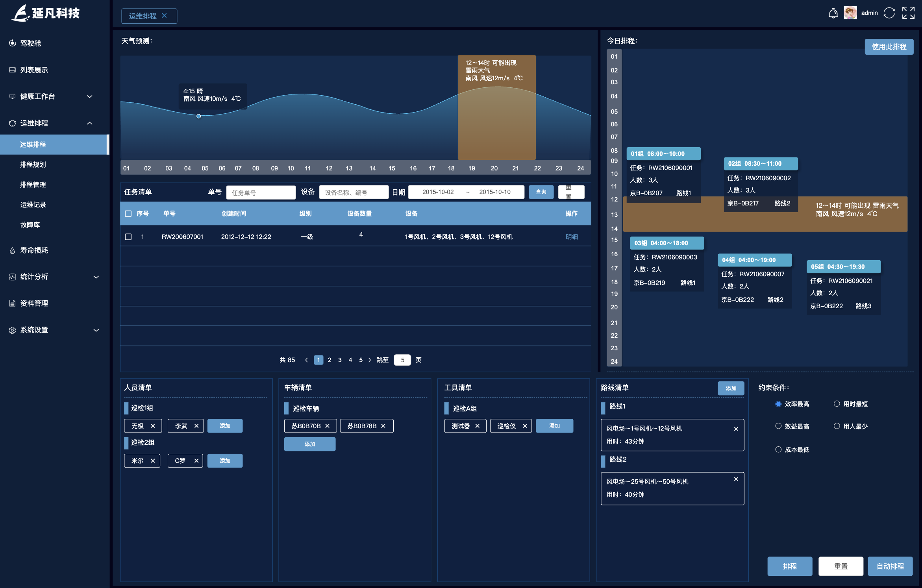The width and height of the screenshot is (922, 588).
Task: Open 驾驶舱 from sidebar icon
Action: tap(12, 43)
